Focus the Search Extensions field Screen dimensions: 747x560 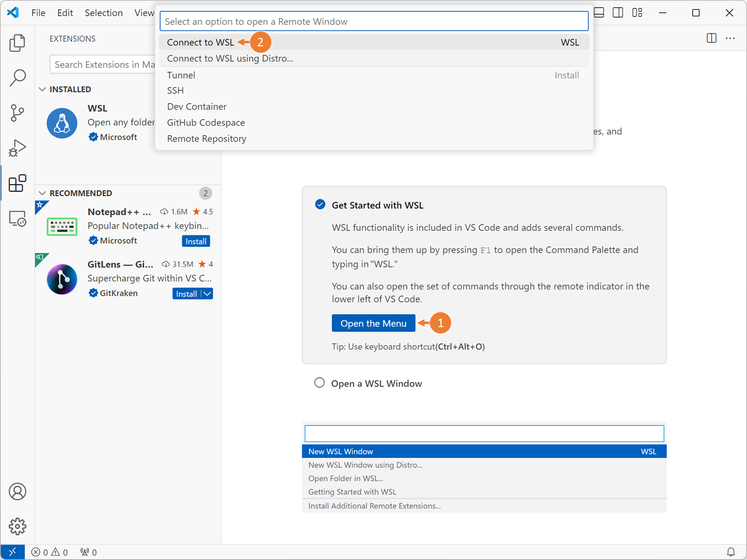coord(103,64)
